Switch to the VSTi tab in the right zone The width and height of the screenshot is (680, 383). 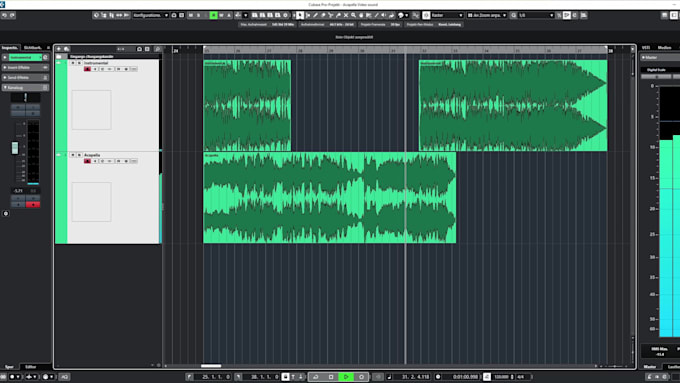tap(646, 47)
